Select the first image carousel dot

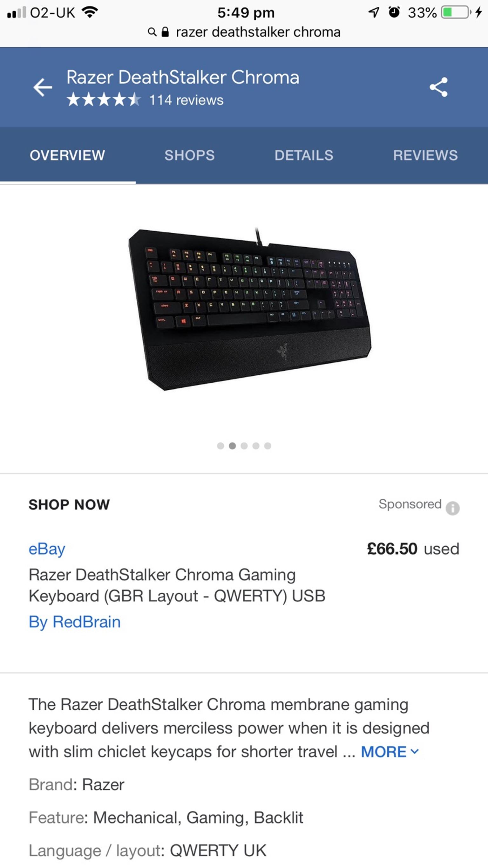[220, 446]
